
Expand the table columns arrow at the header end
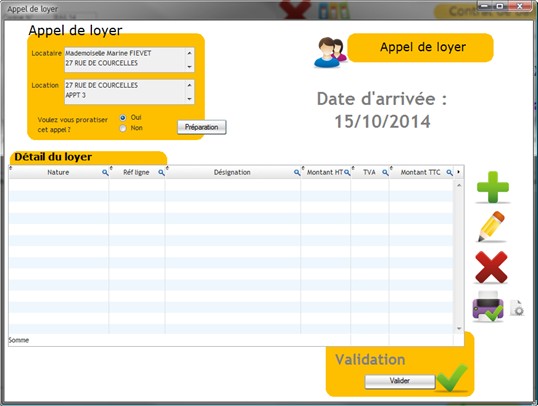458,172
